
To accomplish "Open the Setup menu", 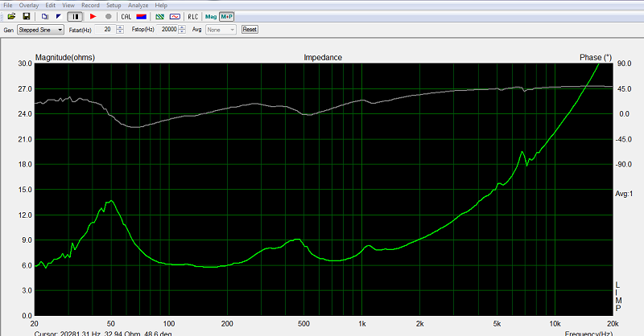I will click(x=114, y=6).
